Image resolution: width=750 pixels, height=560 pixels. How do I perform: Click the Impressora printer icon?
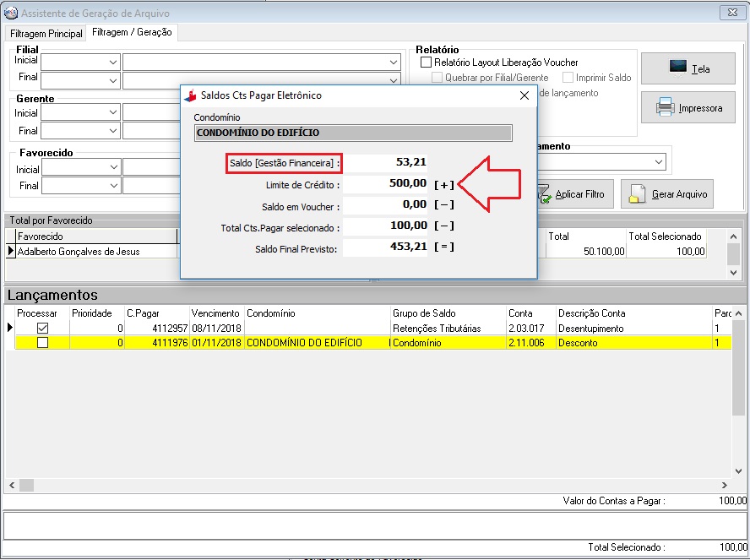(665, 107)
